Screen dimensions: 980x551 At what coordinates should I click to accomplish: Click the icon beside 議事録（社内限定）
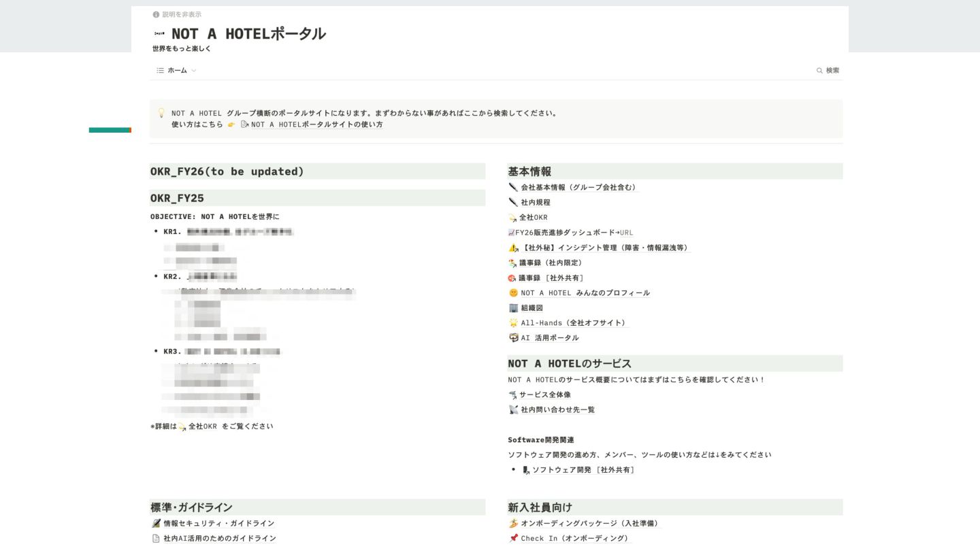(512, 263)
